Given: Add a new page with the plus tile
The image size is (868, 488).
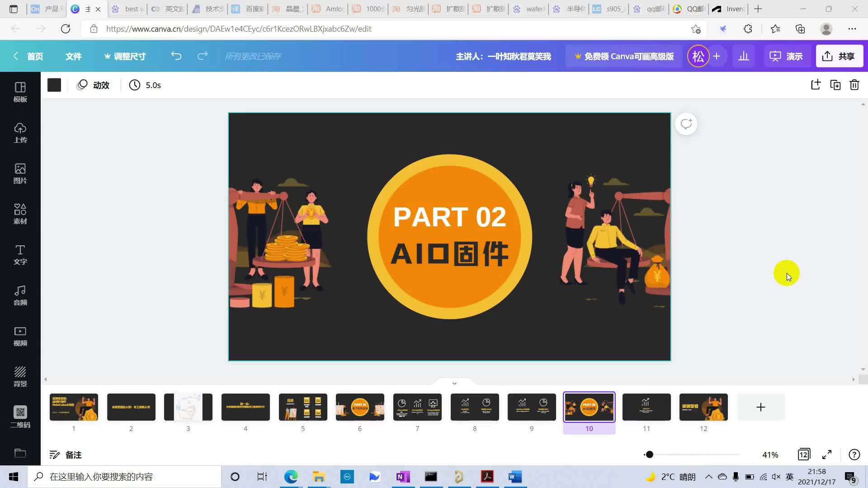Looking at the screenshot, I should [x=761, y=407].
